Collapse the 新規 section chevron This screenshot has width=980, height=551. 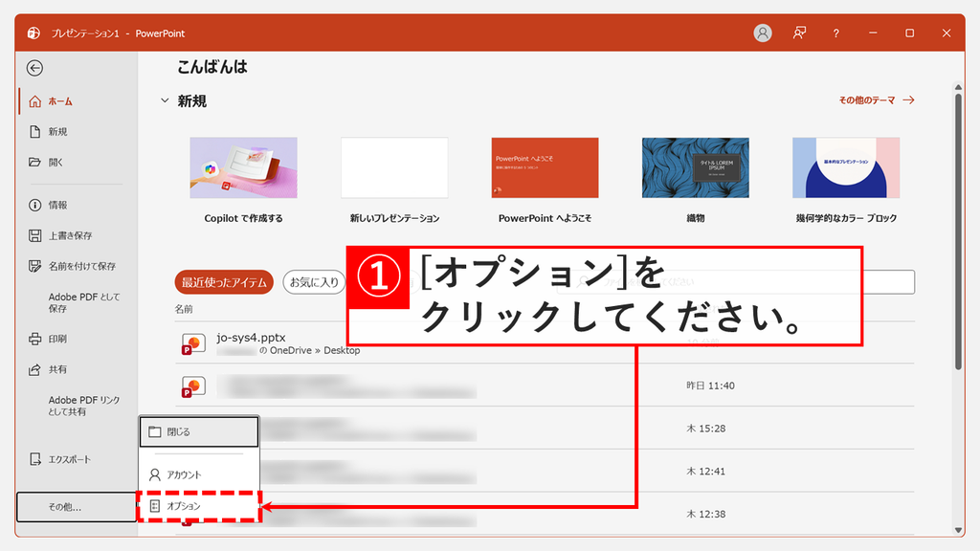coord(165,99)
